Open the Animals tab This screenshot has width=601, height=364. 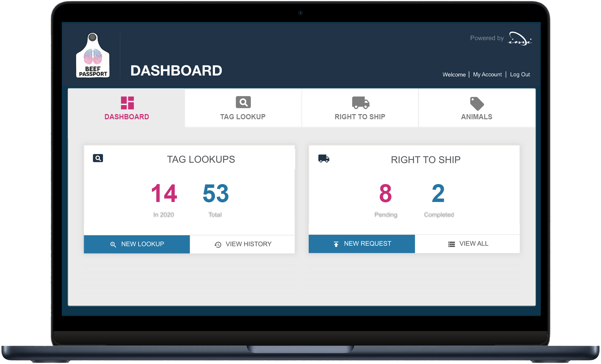pyautogui.click(x=477, y=117)
